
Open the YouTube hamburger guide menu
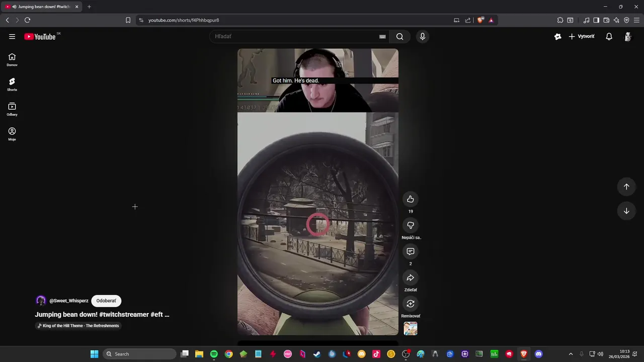(x=12, y=36)
